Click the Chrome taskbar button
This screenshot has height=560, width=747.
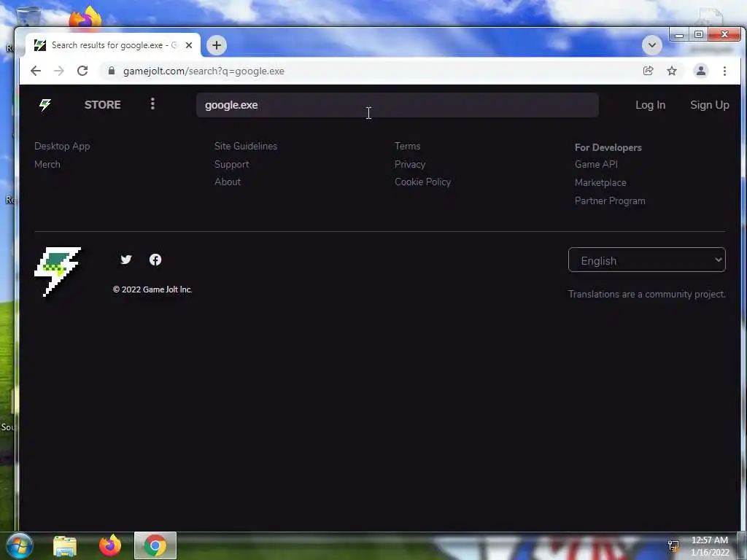coord(155,545)
